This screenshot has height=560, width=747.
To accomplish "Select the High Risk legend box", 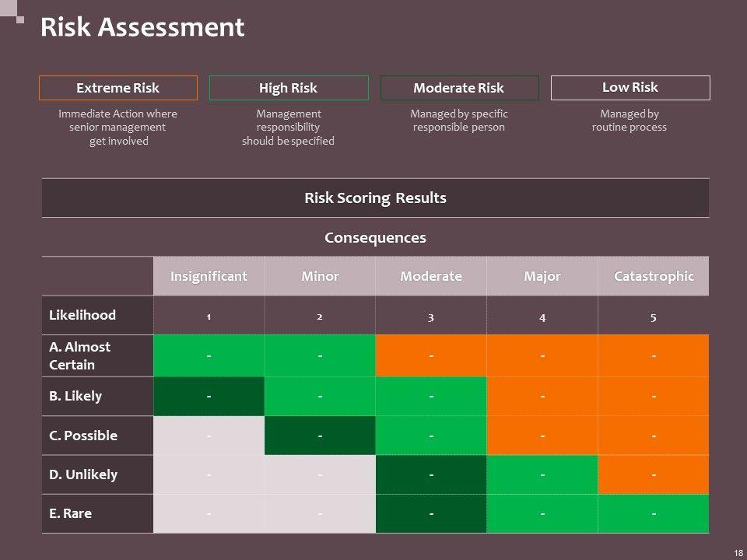I will tap(288, 88).
